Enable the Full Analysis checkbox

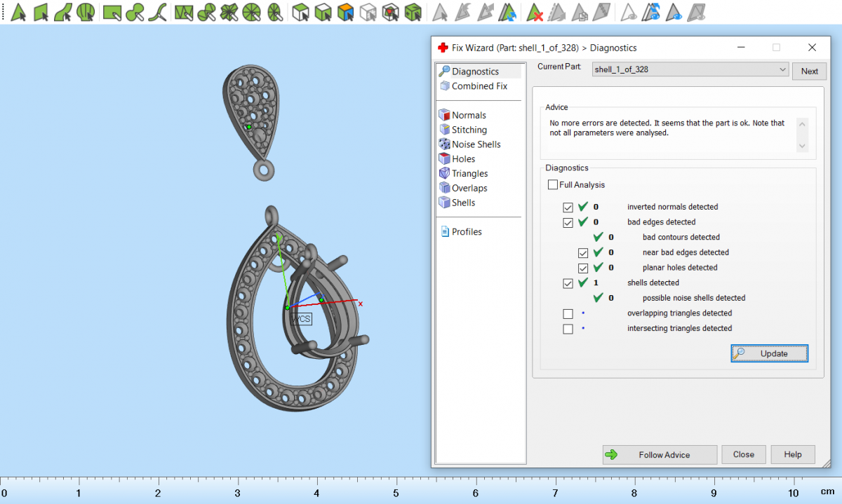(553, 185)
